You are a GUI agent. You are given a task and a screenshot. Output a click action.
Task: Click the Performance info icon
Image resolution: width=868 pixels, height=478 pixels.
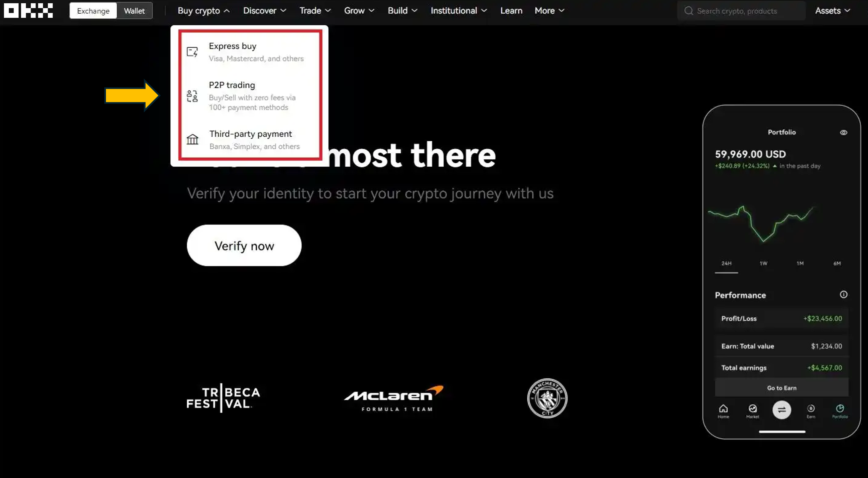(843, 295)
